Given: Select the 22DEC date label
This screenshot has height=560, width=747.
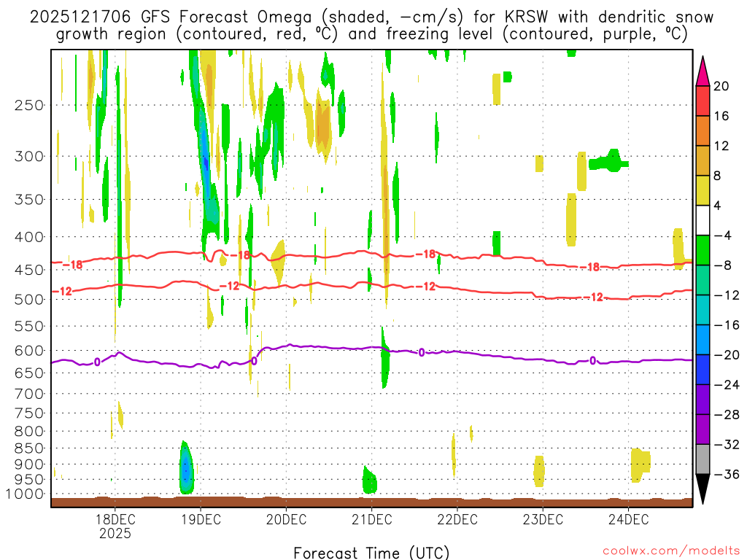Looking at the screenshot, I should (457, 519).
